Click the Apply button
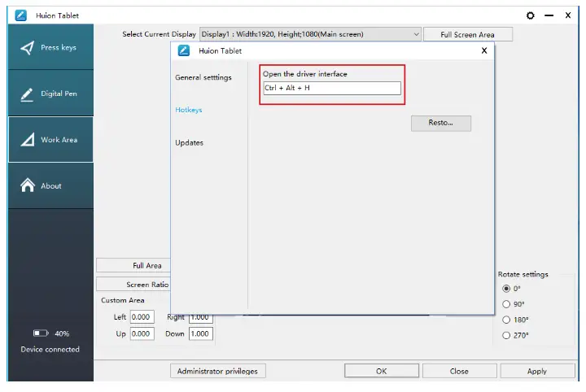 coord(537,371)
